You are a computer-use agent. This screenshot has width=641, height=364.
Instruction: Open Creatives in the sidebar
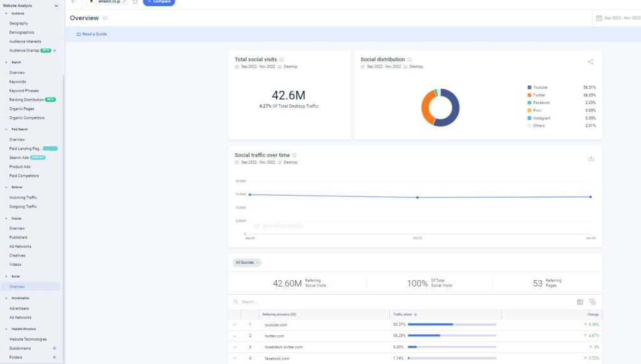point(18,255)
